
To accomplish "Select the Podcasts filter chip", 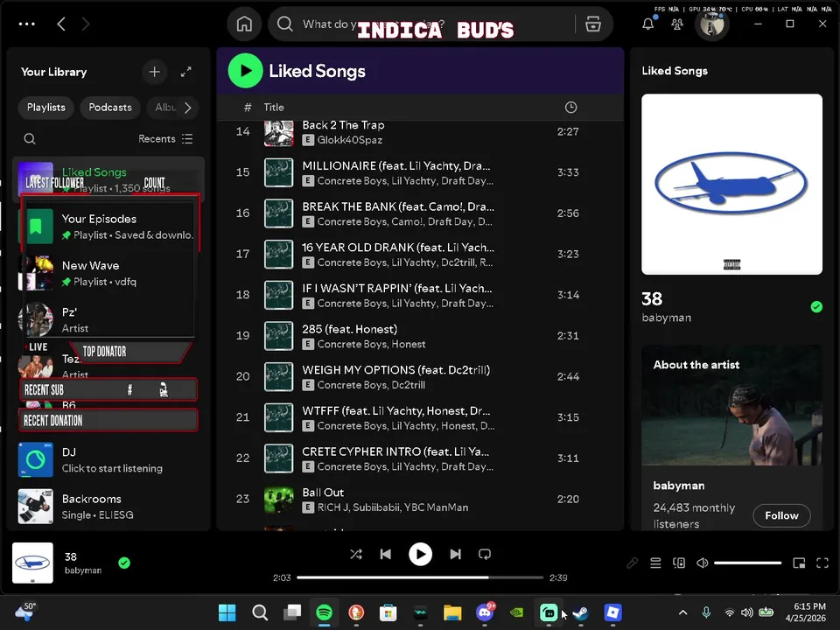I will 110,108.
